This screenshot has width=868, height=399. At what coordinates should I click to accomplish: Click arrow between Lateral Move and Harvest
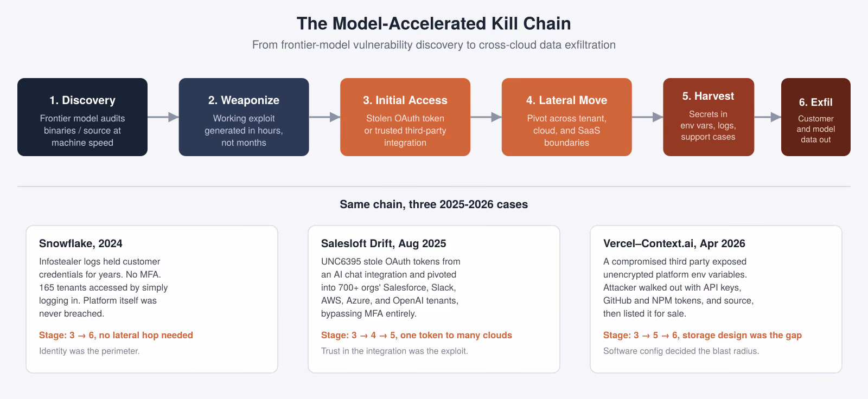point(647,117)
